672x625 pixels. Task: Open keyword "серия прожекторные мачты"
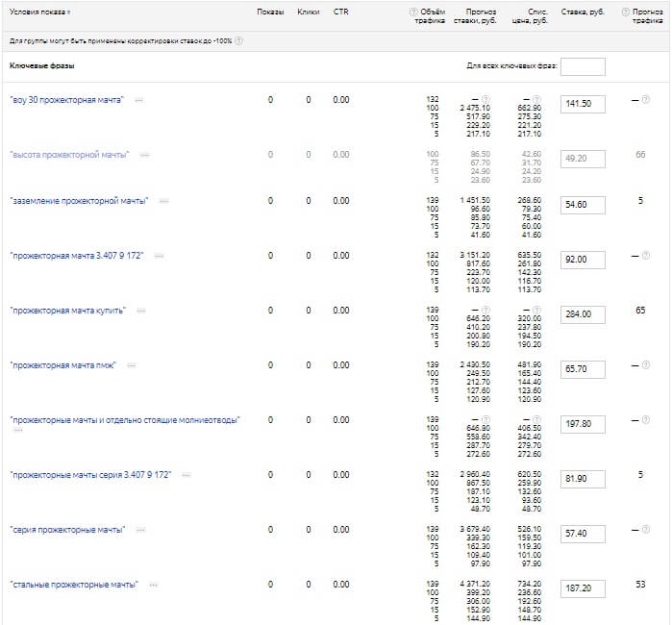(67, 530)
